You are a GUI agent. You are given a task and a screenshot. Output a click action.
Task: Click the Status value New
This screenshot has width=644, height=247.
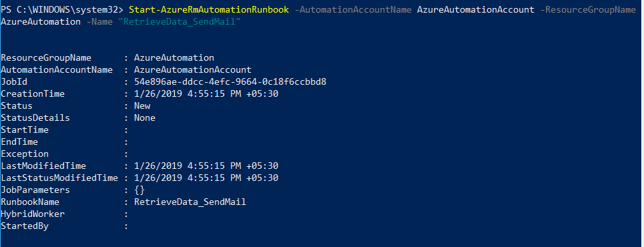pyautogui.click(x=142, y=105)
